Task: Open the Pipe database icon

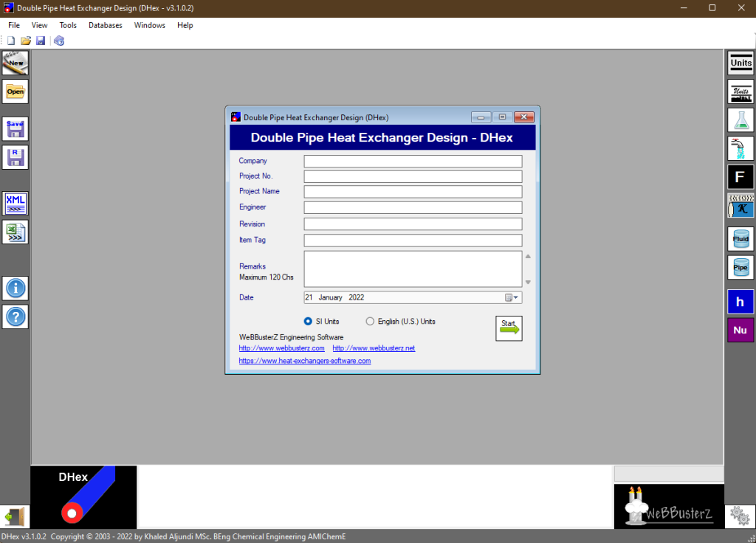Action: [x=740, y=267]
